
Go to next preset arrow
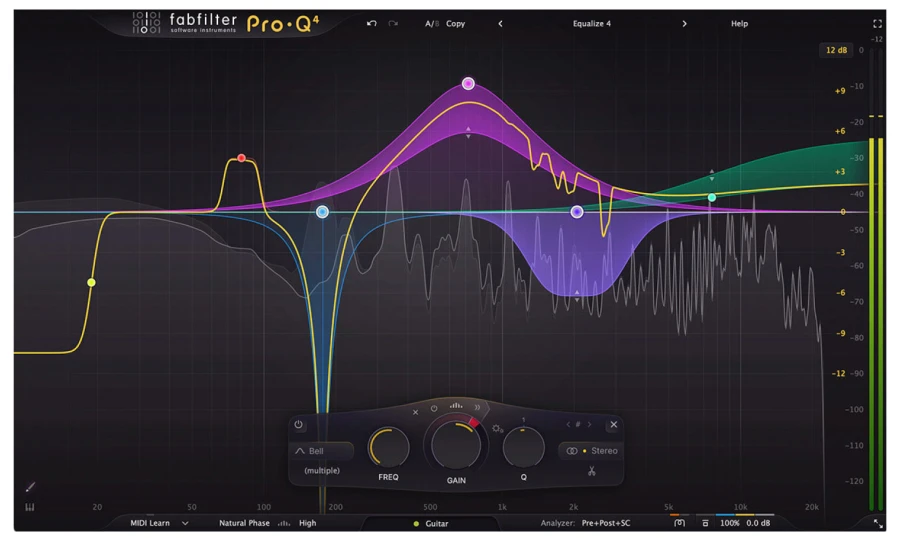click(x=684, y=24)
